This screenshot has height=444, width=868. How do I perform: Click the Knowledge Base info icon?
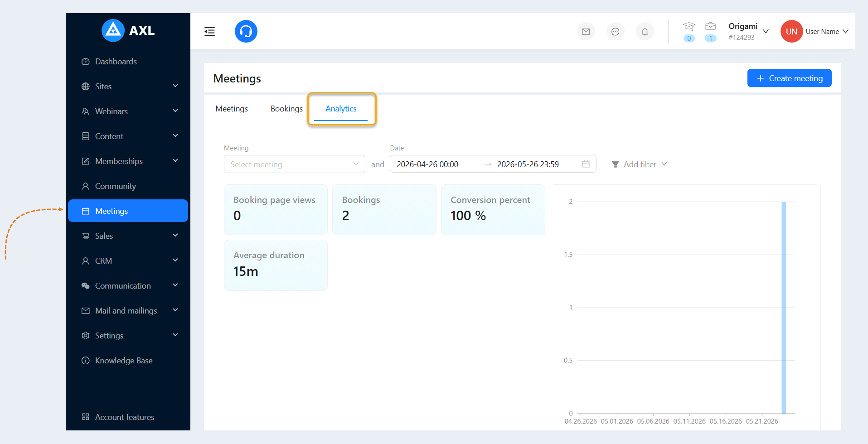pyautogui.click(x=86, y=361)
